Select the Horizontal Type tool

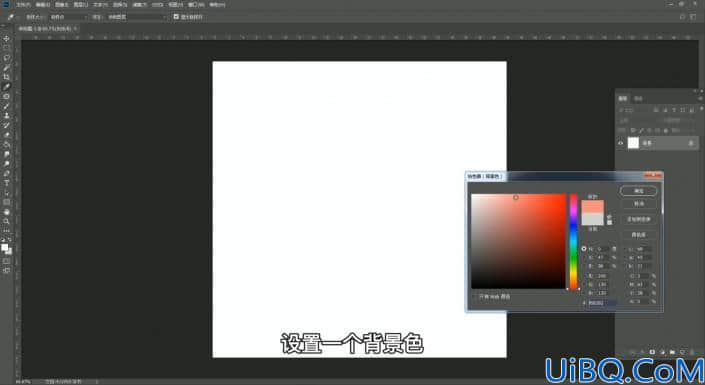click(6, 183)
